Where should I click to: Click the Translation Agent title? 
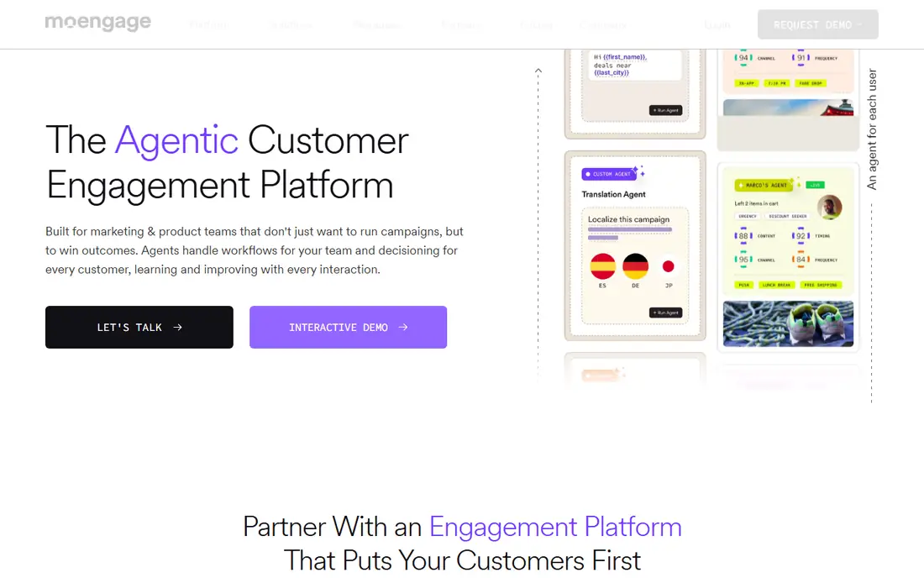pos(613,194)
